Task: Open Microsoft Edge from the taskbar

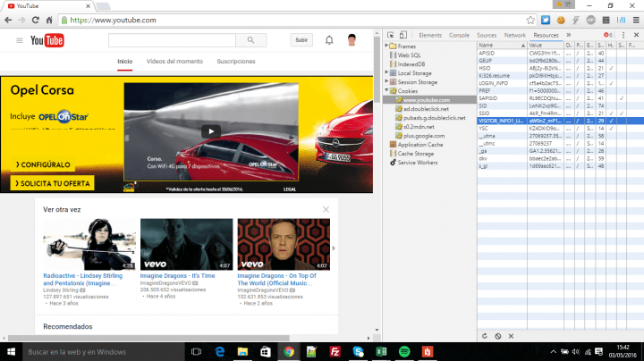Action: click(220, 351)
